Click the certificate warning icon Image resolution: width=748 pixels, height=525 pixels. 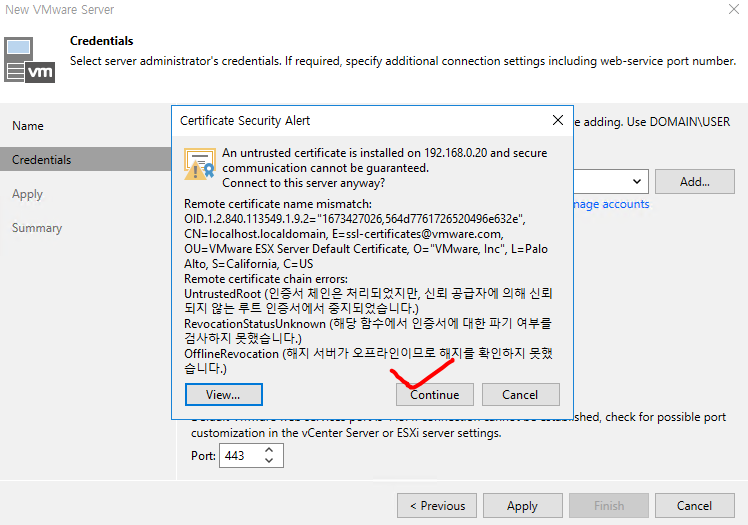tap(199, 164)
